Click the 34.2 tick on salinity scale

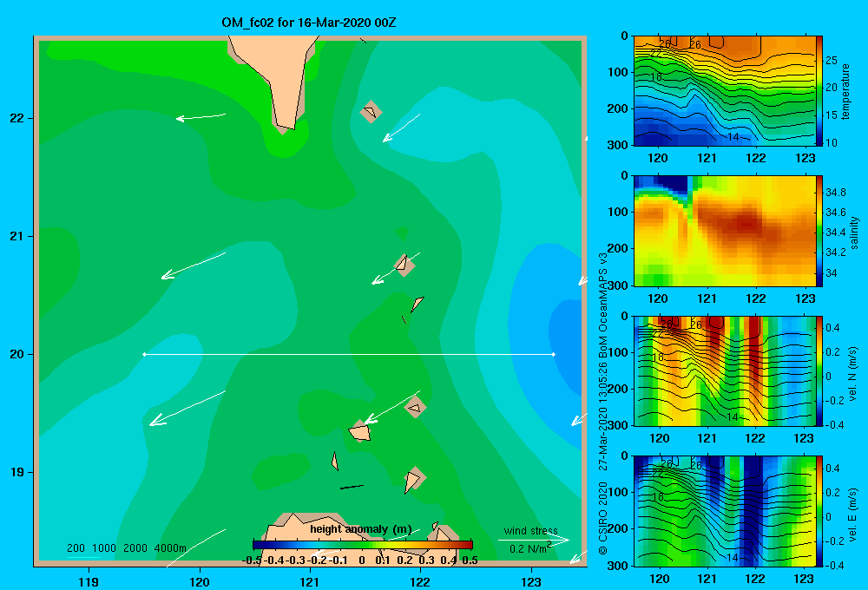836,252
